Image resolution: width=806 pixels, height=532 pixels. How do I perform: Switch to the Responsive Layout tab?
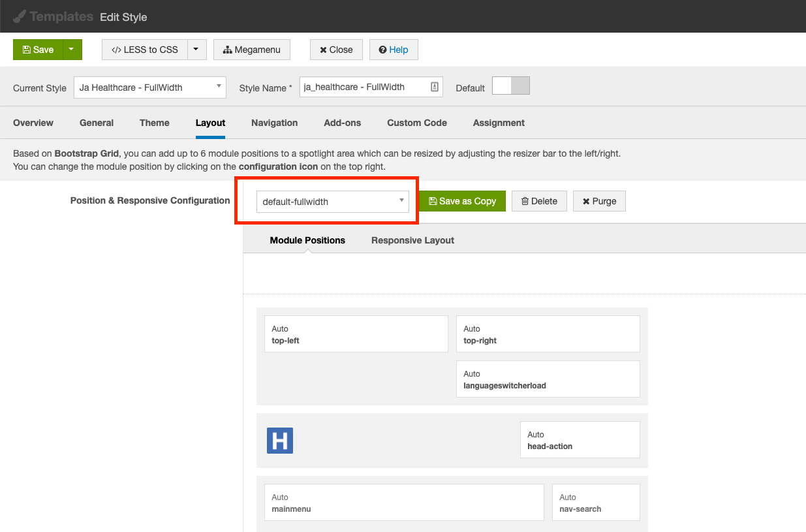coord(412,240)
